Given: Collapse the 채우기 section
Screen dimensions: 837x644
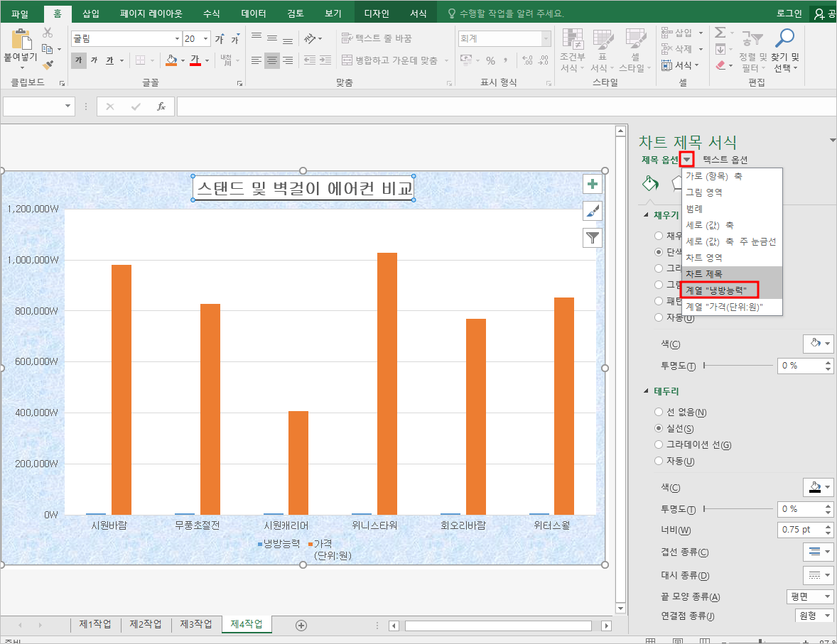Looking at the screenshot, I should click(646, 215).
